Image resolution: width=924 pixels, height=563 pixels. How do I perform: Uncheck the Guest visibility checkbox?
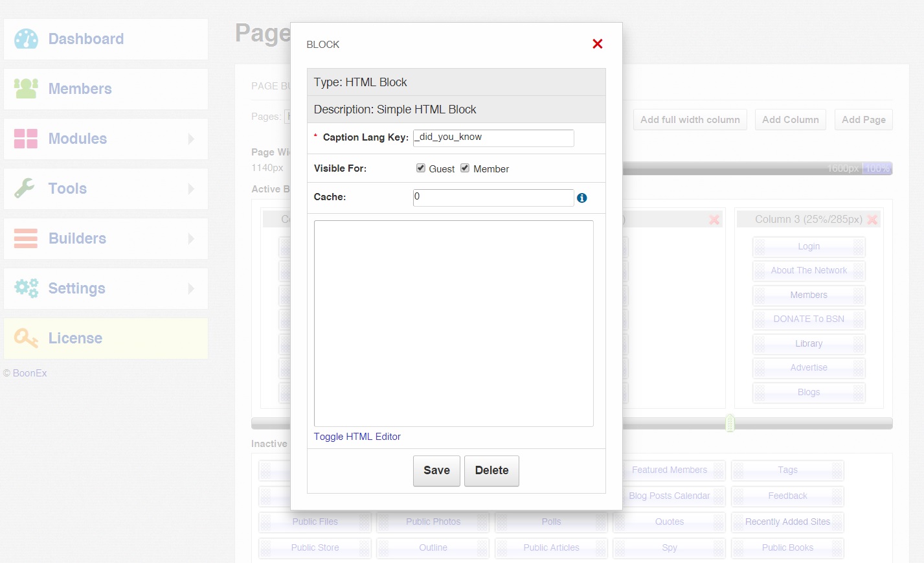[421, 168]
